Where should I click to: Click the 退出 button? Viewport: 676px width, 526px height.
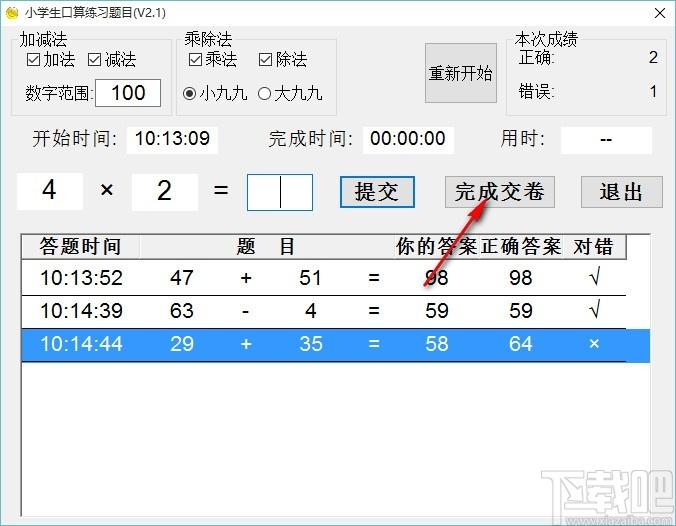point(621,192)
